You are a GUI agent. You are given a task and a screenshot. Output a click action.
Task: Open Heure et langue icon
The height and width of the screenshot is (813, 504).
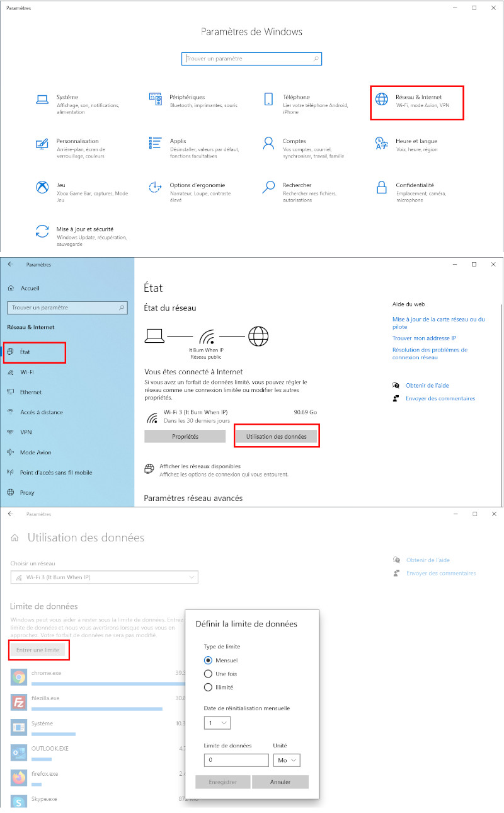pos(381,142)
